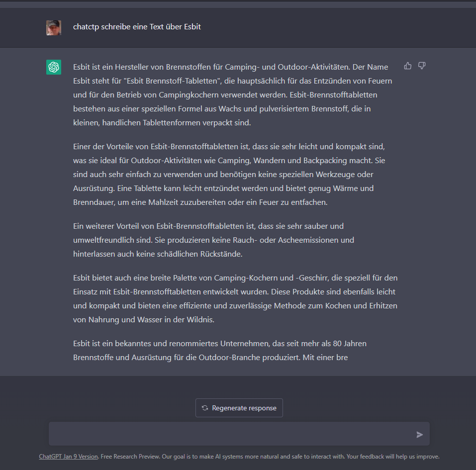Screen dimensions: 476x470
Task: Click the thumbs up feedback icon
Action: [x=408, y=66]
